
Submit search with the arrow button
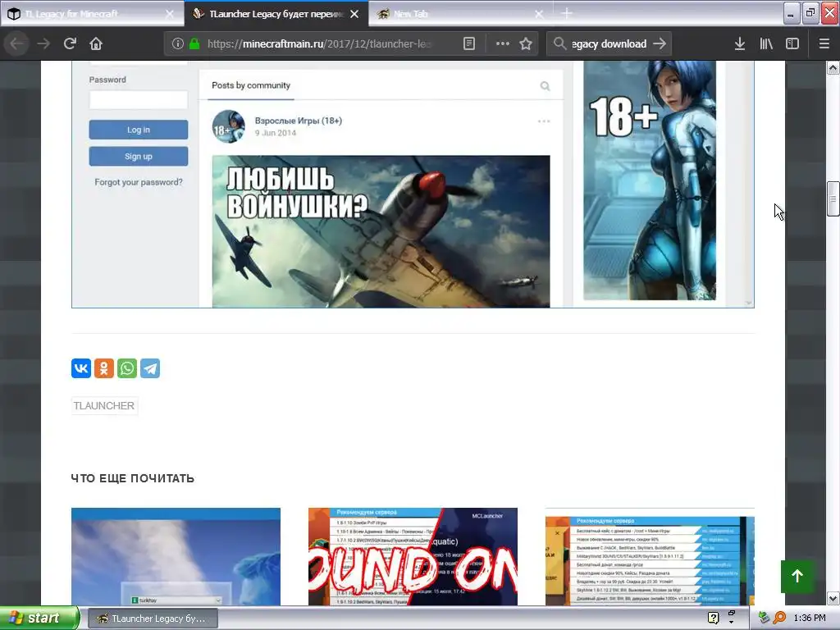[660, 43]
